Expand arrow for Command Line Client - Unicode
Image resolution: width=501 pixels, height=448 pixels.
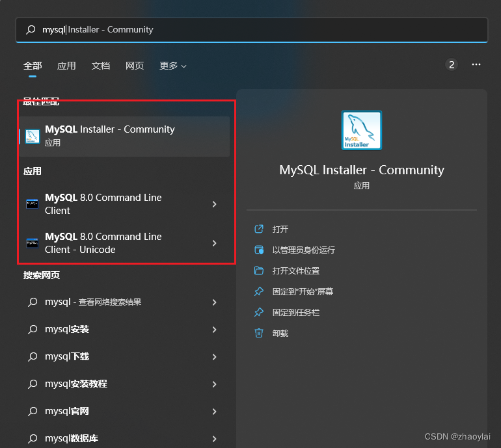(215, 243)
